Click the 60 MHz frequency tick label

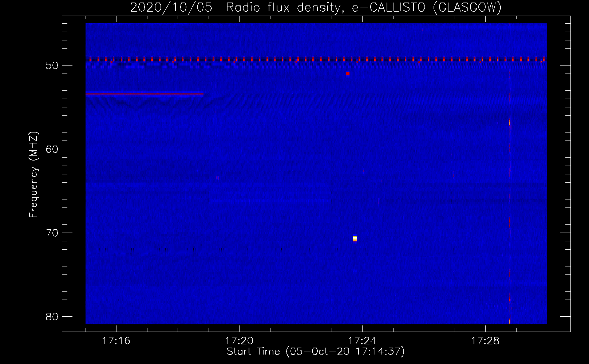click(52, 149)
